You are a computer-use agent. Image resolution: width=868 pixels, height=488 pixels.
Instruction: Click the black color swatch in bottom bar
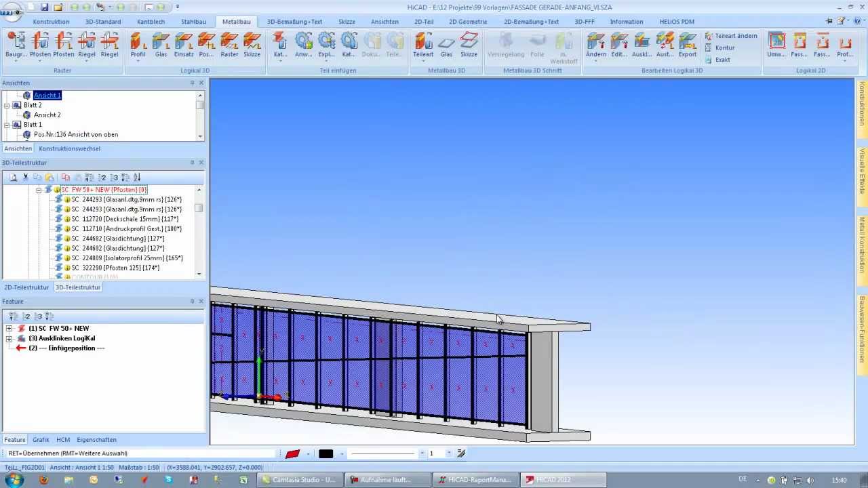pyautogui.click(x=326, y=453)
